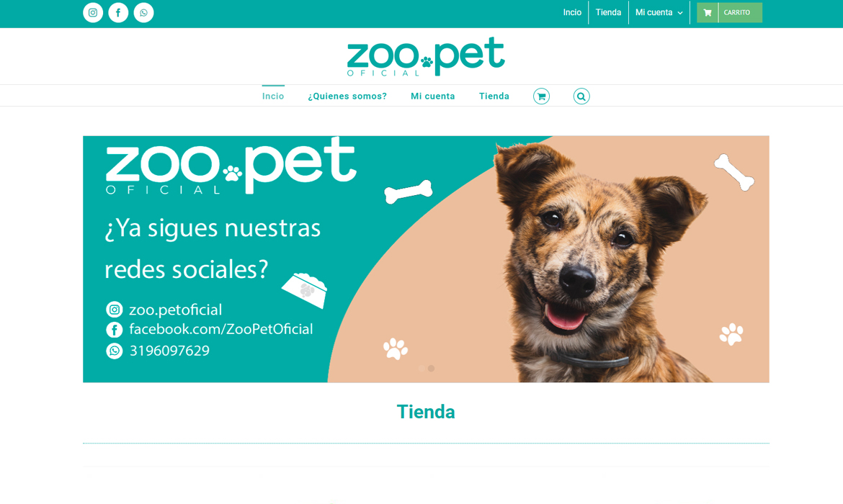Open the WhatsApp icon in top bar

pyautogui.click(x=143, y=12)
